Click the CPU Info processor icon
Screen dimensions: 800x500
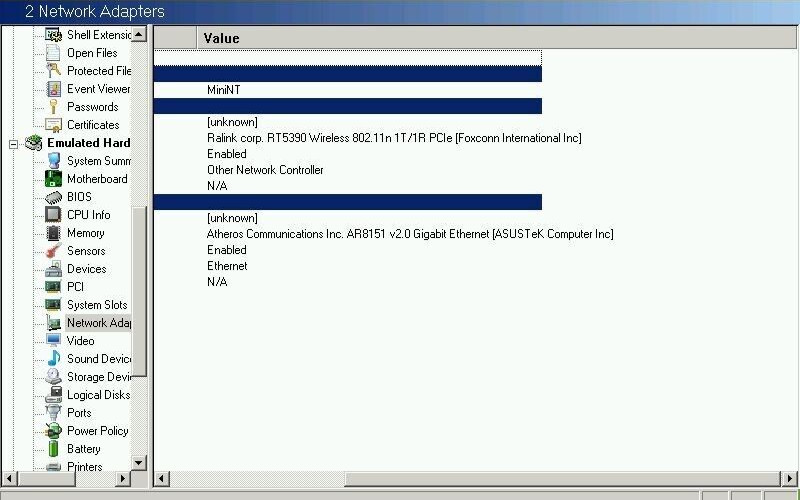coord(53,215)
